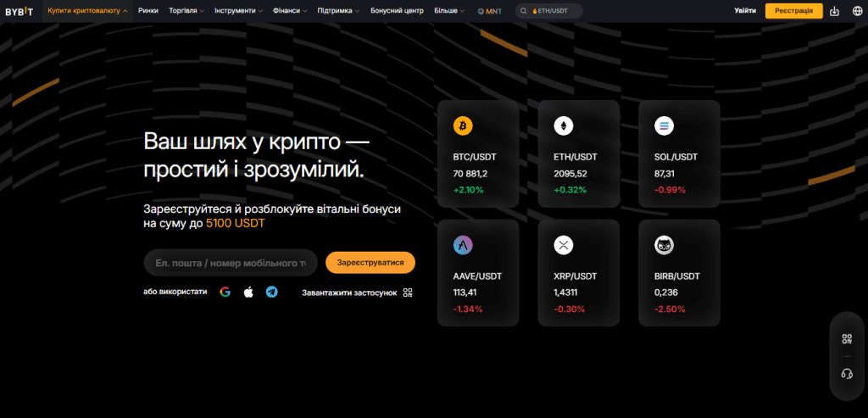
Task: Open the SOL/USDT market card label
Action: coord(676,157)
